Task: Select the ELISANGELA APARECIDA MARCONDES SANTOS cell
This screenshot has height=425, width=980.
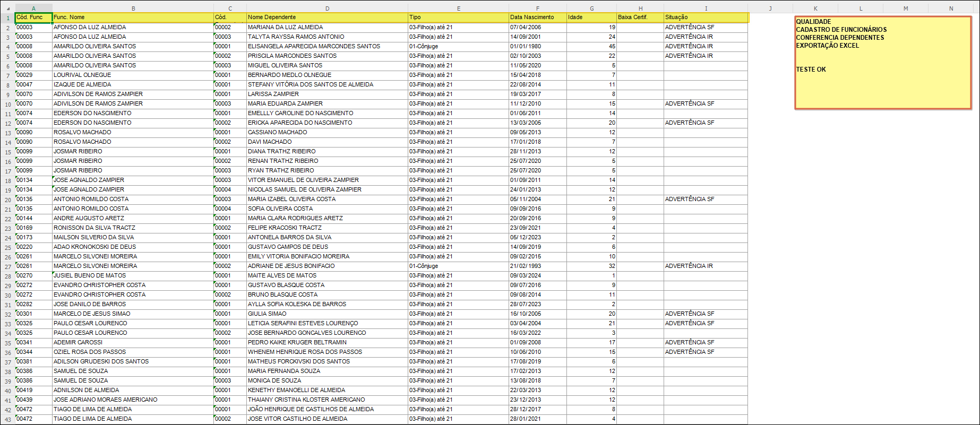Action: pos(314,46)
